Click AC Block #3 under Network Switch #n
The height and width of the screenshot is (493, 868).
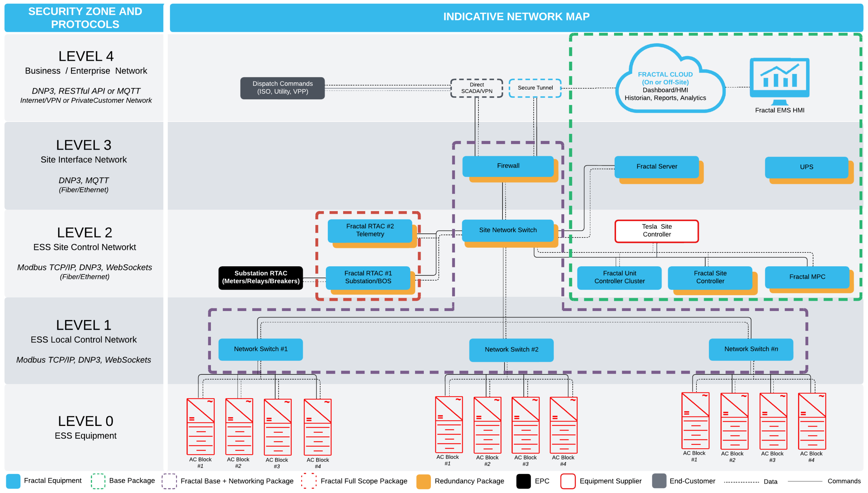(x=773, y=421)
